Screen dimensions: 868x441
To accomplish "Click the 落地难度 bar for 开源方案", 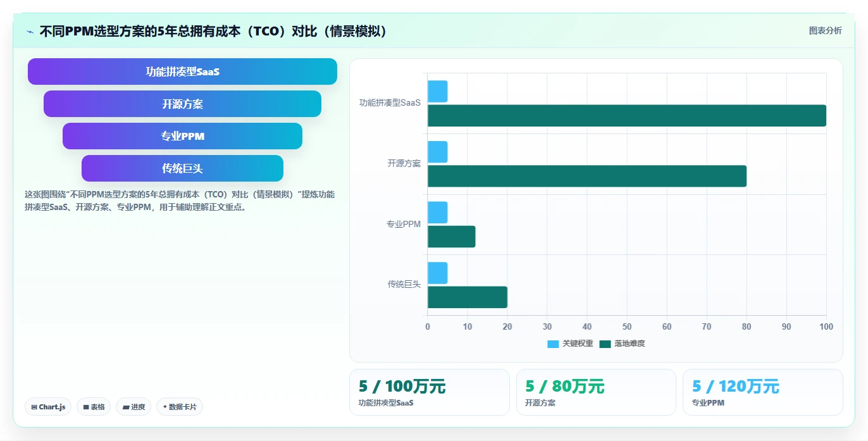I will point(587,176).
